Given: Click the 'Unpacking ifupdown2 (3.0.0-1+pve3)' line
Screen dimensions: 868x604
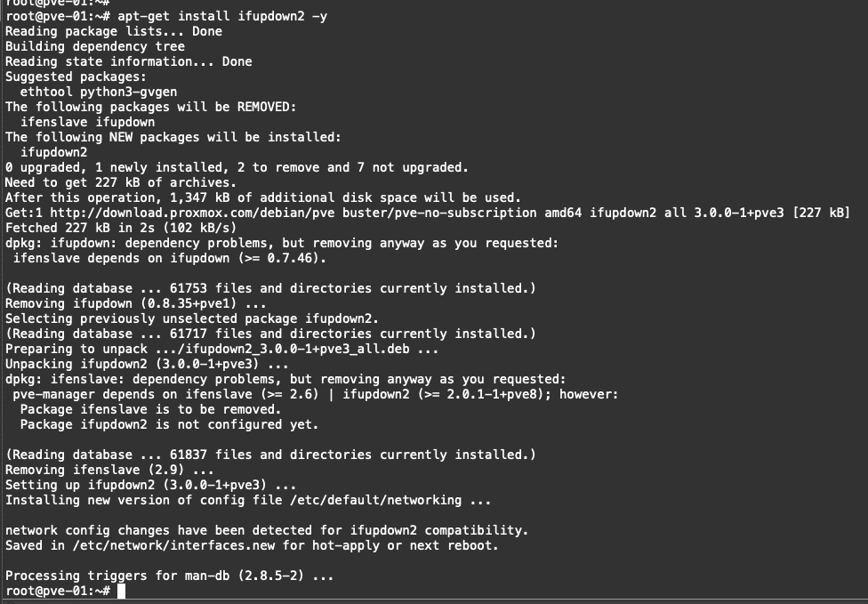Looking at the screenshot, I should (x=147, y=365).
